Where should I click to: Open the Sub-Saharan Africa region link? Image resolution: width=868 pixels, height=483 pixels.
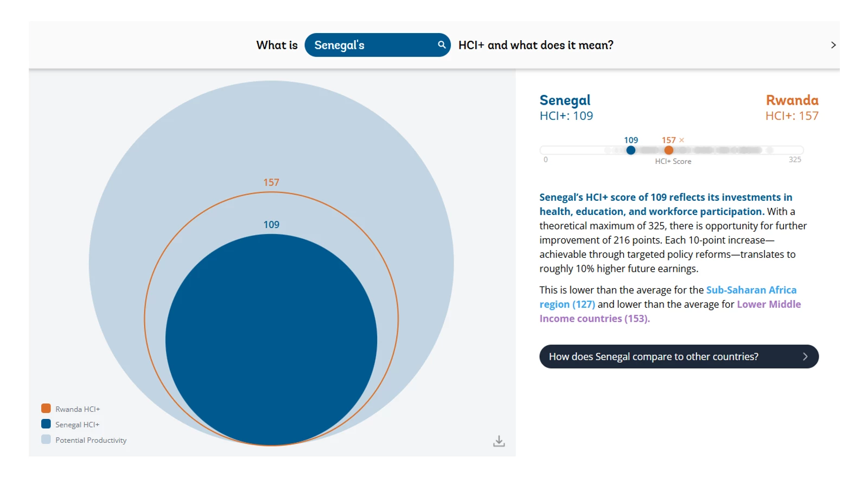coord(751,290)
